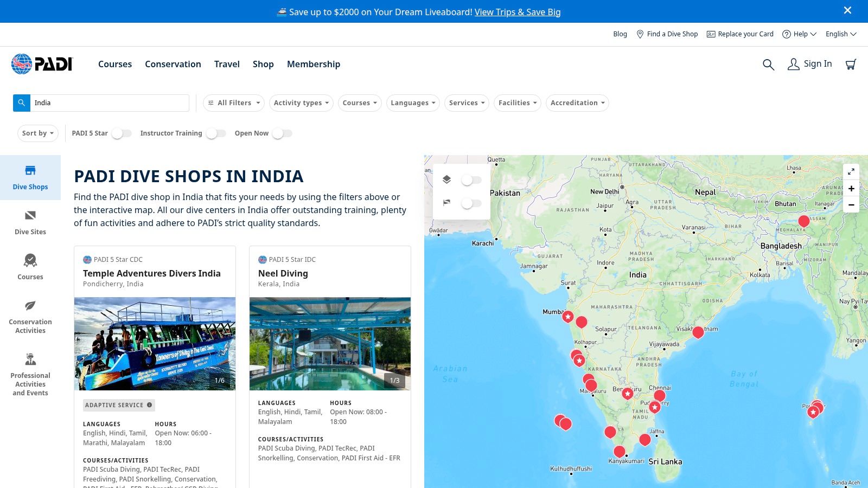
Task: Click the View Trips & Save Big link
Action: pos(517,12)
